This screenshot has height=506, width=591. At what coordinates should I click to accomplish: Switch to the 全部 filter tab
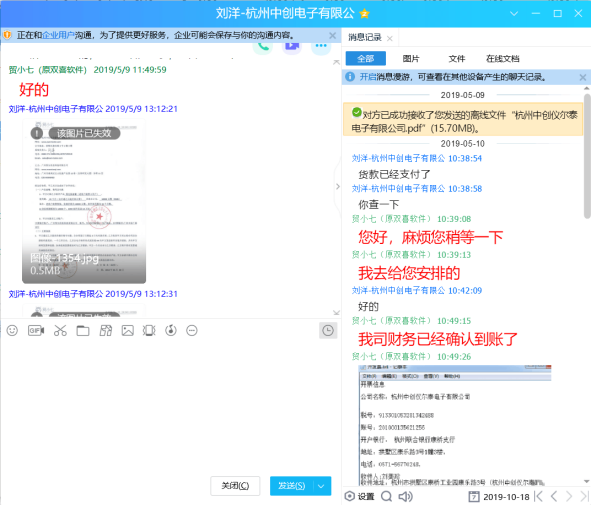(x=366, y=59)
